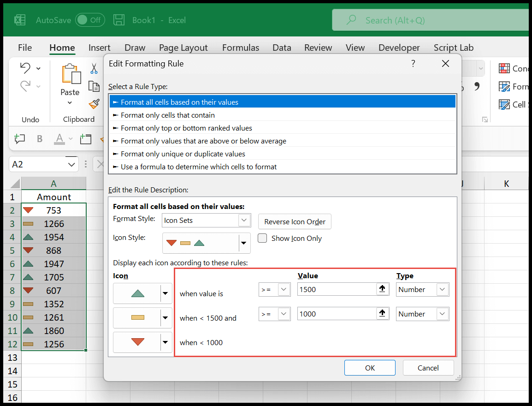
Task: Switch to the Review tab
Action: click(318, 48)
